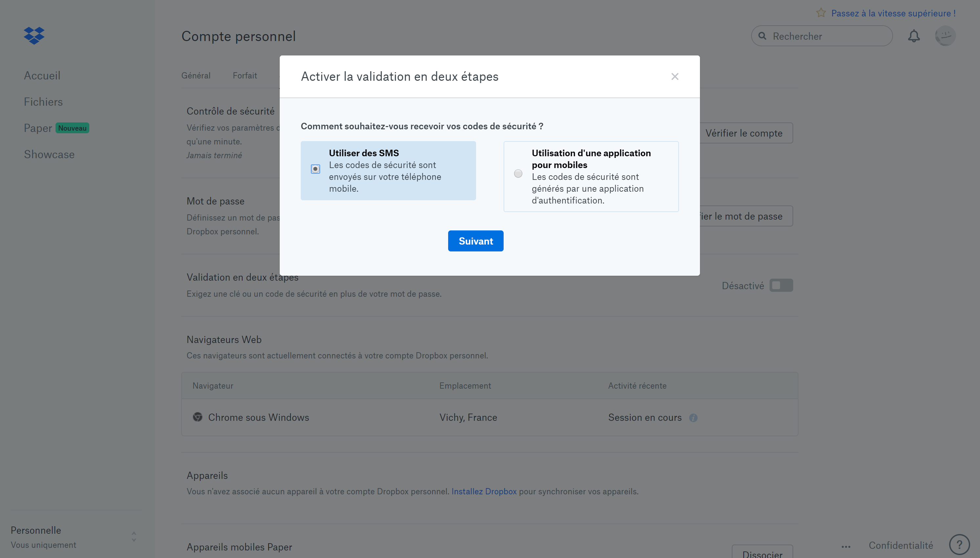Select the Utiliser des SMS radio button
Screen dimensions: 980x558
coord(315,169)
